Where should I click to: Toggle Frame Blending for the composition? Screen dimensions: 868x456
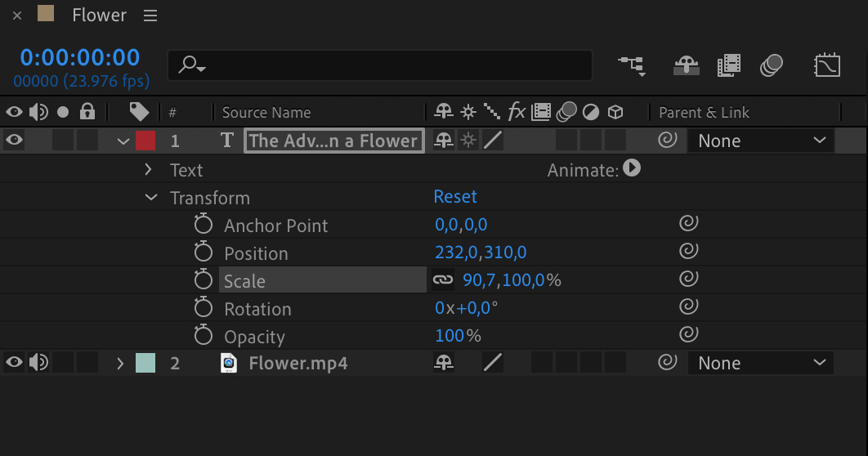tap(729, 65)
